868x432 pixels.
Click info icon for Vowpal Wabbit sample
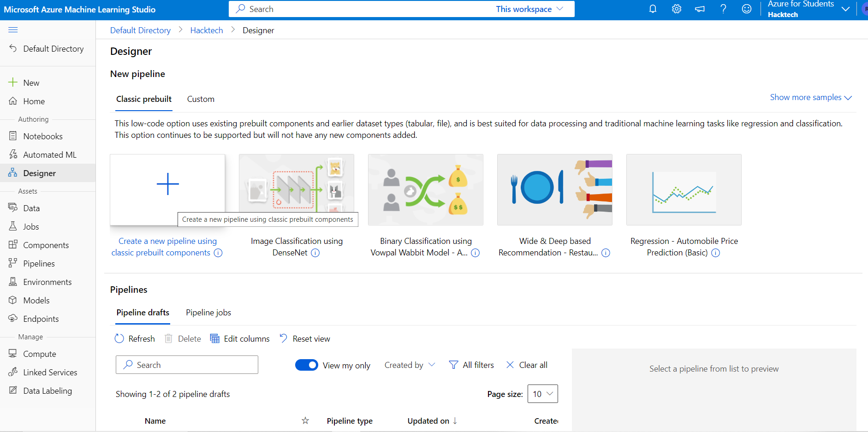click(x=475, y=253)
